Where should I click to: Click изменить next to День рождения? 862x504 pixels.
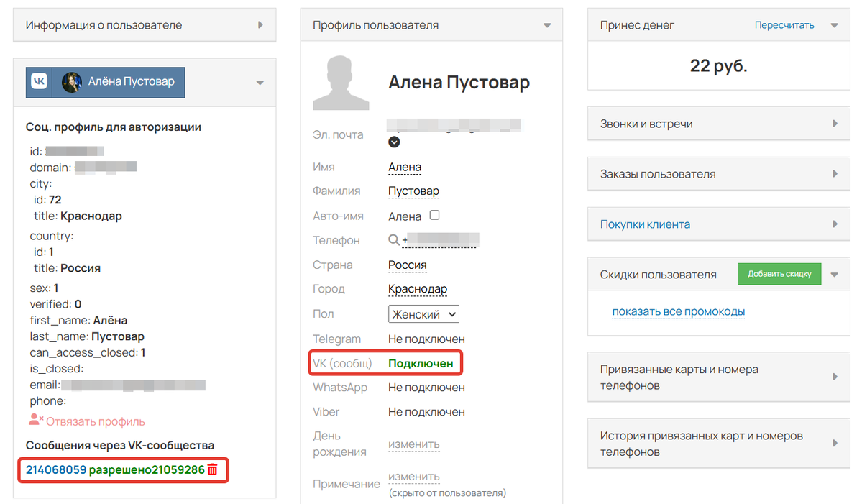pyautogui.click(x=413, y=444)
